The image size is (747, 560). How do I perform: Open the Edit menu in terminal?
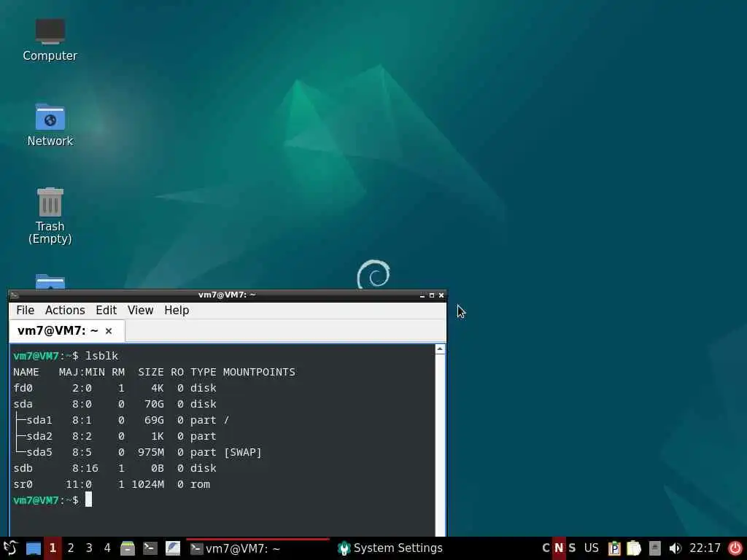pos(106,310)
